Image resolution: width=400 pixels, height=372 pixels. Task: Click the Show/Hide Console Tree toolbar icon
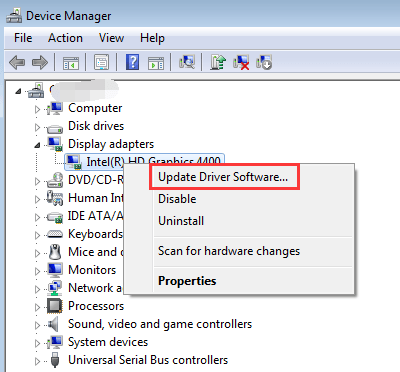(x=71, y=63)
